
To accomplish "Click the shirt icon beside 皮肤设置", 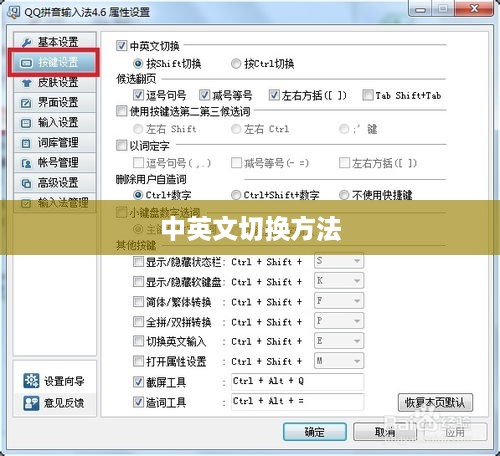I will (26, 83).
